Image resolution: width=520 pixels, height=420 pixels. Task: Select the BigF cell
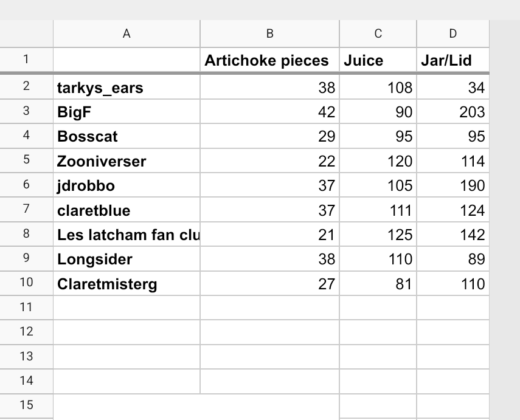point(127,112)
